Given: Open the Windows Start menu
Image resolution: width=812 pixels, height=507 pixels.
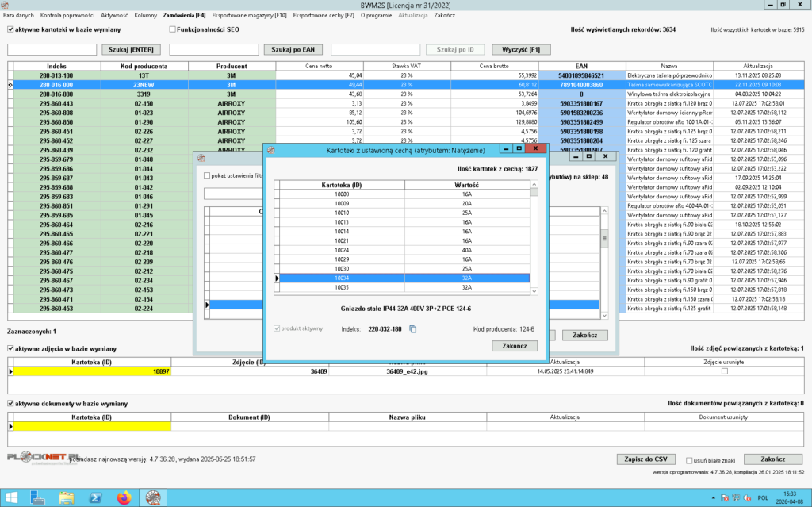Looking at the screenshot, I should point(13,497).
